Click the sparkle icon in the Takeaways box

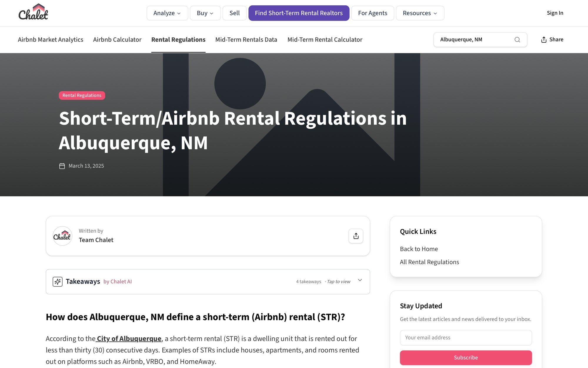click(58, 281)
